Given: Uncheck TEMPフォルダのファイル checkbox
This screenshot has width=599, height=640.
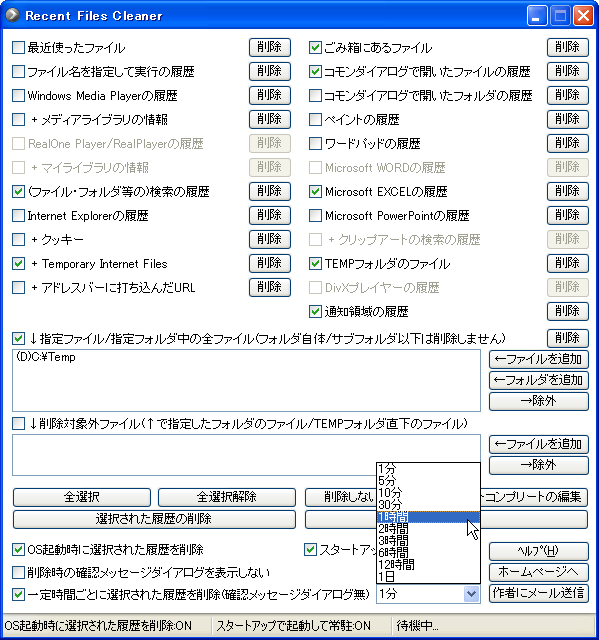Looking at the screenshot, I should pos(315,264).
